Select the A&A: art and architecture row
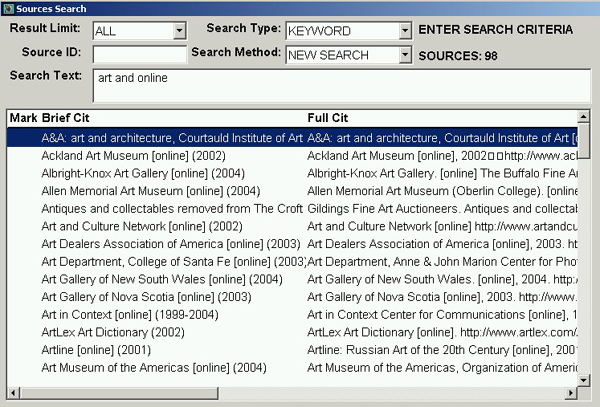Image resolution: width=600 pixels, height=407 pixels. (x=292, y=138)
